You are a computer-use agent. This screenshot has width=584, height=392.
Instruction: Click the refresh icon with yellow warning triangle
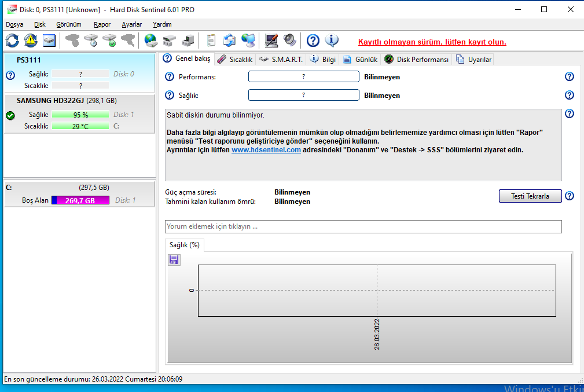tap(31, 41)
